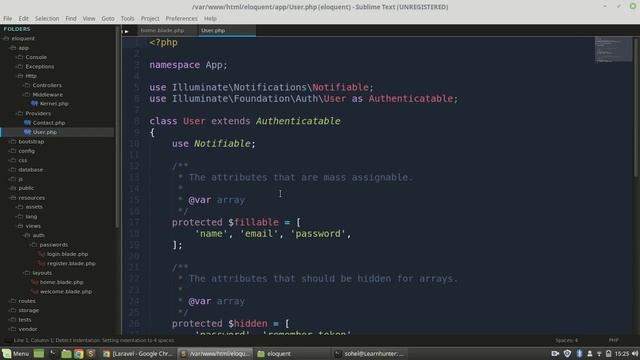This screenshot has width=640, height=360.
Task: Launch Google Chrome from the taskbar launcher
Action: [79, 353]
